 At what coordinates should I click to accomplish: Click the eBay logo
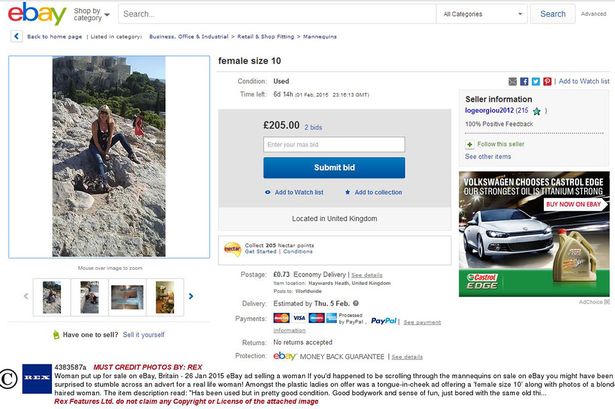38,14
